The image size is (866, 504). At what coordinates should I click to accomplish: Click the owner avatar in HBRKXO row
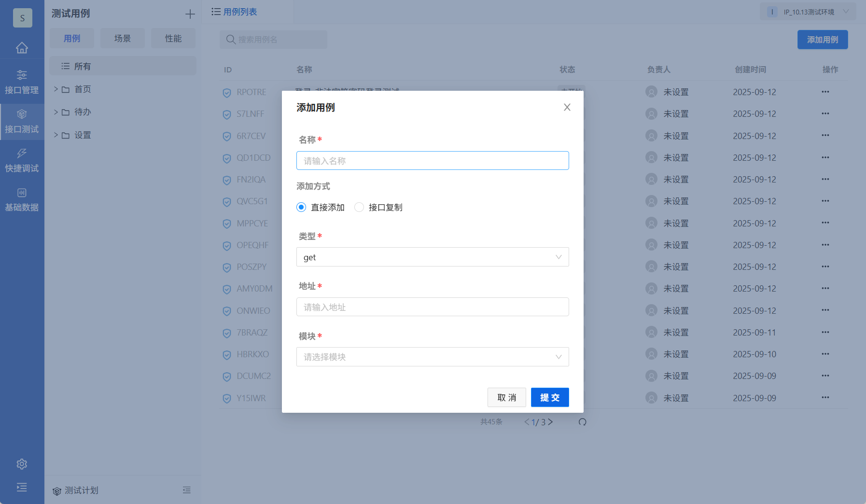point(651,354)
